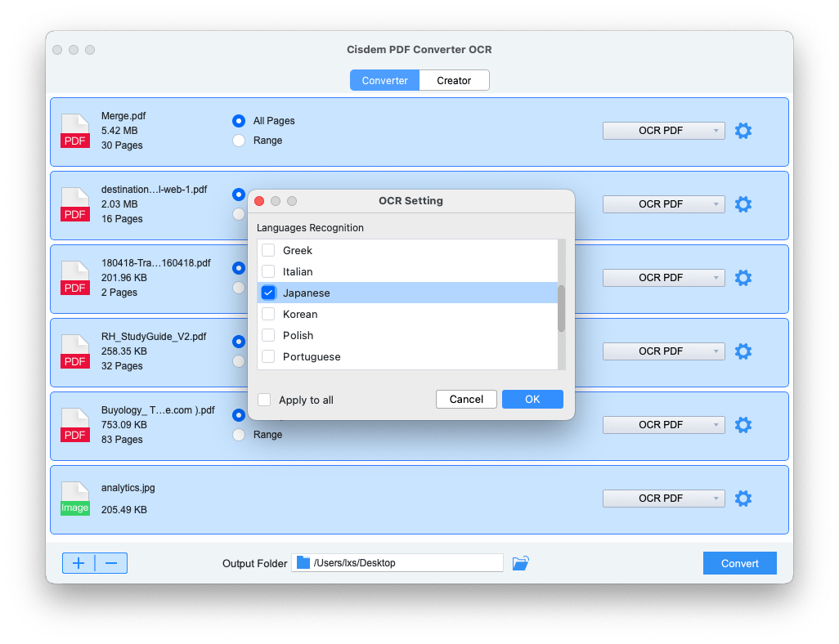The width and height of the screenshot is (839, 644).
Task: Open OCR PDF dropdown for 180418-Tra…160418.pdf
Action: tap(663, 278)
